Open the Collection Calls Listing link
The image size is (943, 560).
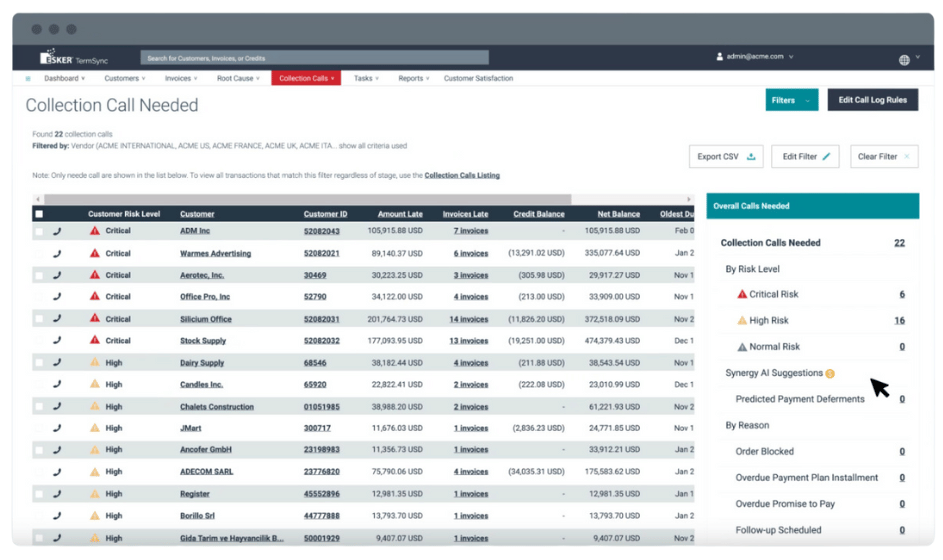[462, 176]
